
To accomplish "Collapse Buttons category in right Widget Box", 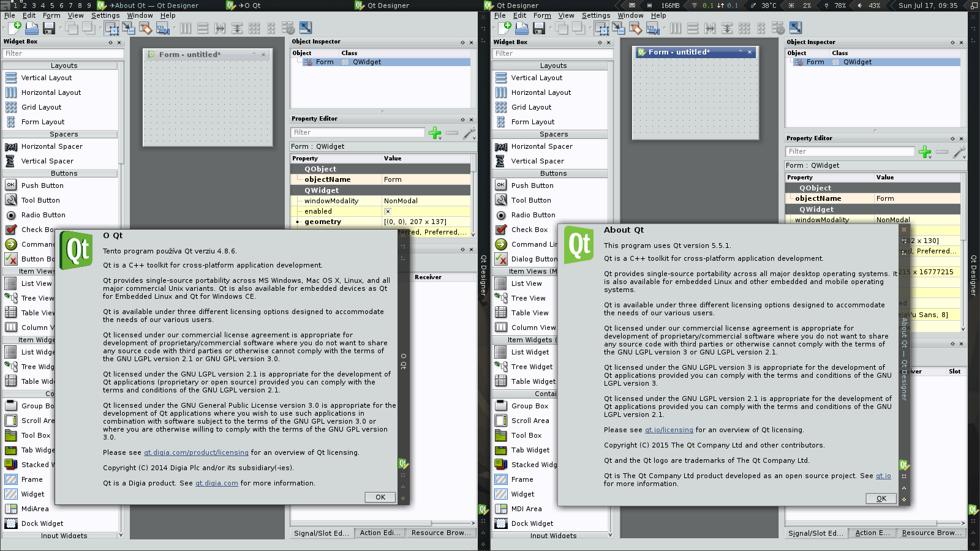I will 550,173.
